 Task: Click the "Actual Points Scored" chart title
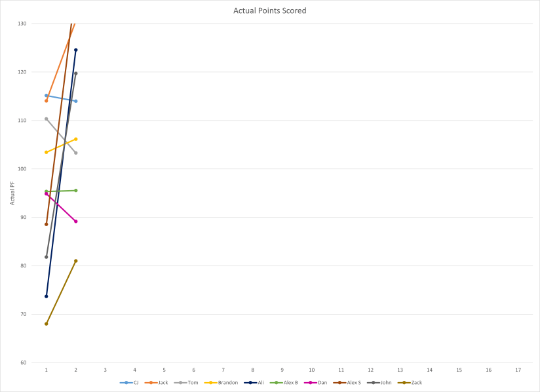(x=270, y=11)
